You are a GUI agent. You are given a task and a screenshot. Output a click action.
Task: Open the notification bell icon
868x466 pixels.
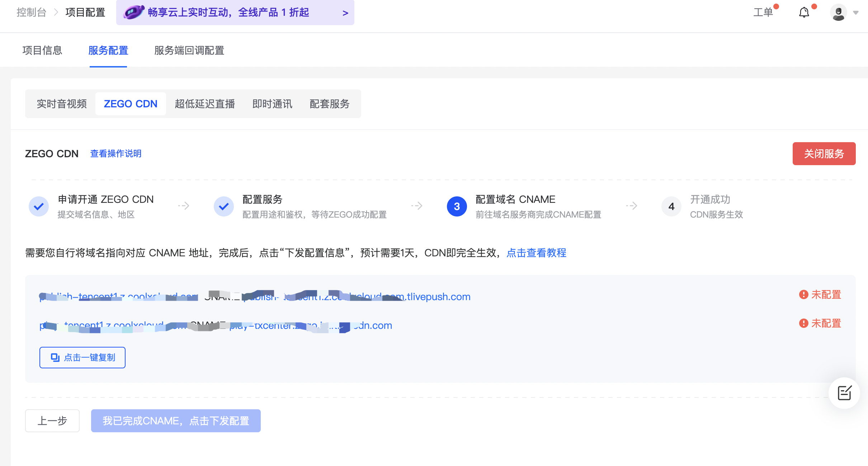pos(804,13)
